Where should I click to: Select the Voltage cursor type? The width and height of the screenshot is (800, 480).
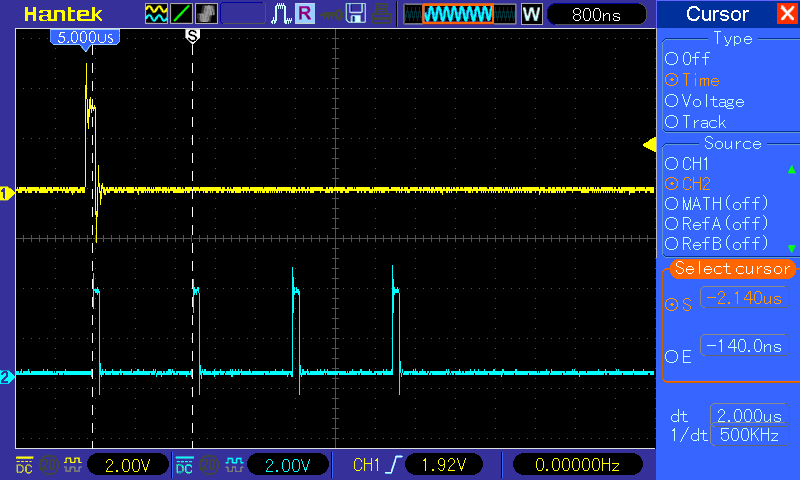705,101
